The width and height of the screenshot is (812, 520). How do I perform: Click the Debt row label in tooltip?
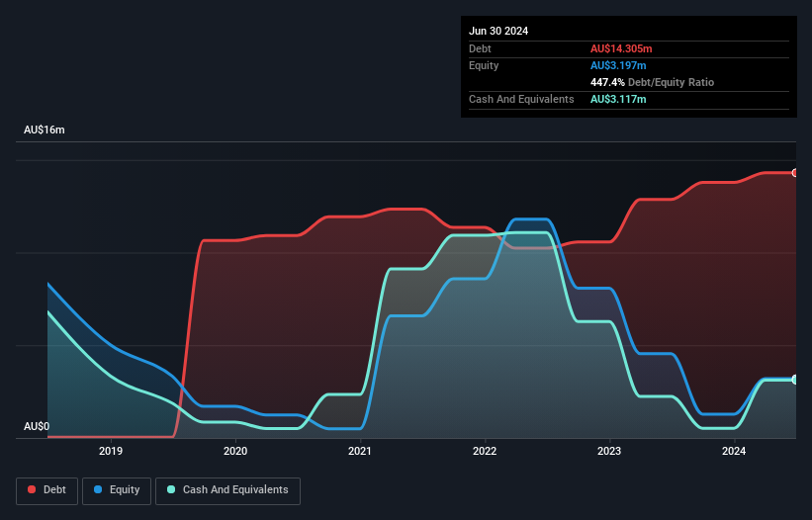480,48
